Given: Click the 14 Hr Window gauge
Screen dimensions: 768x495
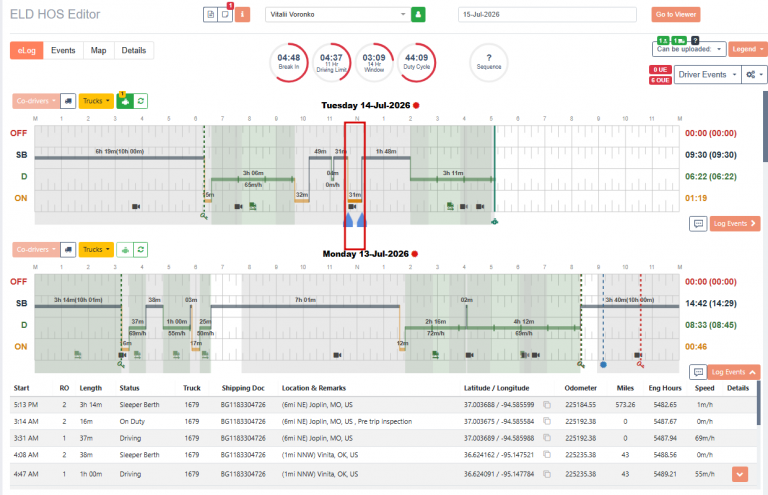Looking at the screenshot, I should (x=374, y=63).
